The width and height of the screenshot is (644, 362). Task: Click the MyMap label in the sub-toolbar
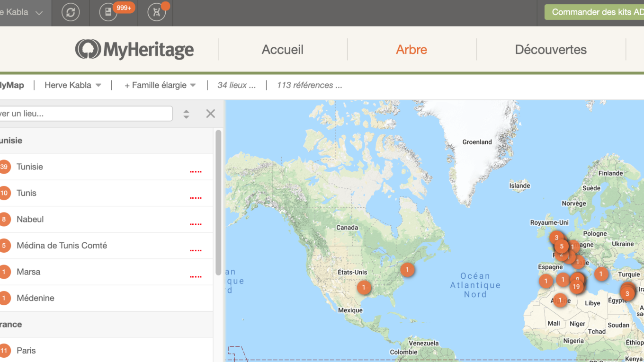click(11, 85)
